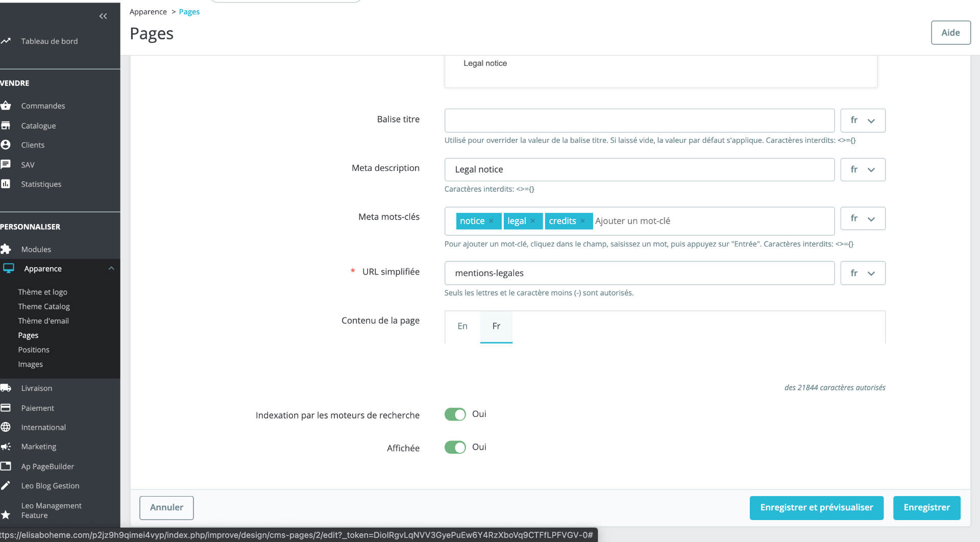
Task: Collapse the Apparence menu section
Action: pyautogui.click(x=111, y=268)
